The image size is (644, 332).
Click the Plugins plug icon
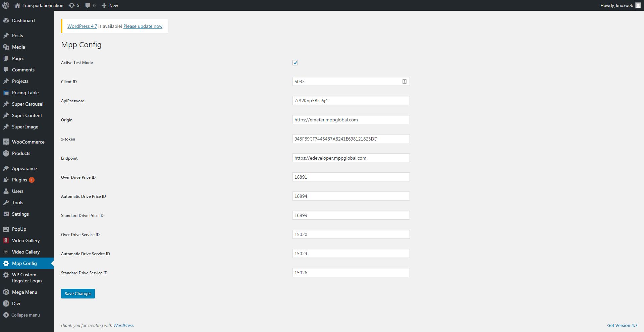[6, 180]
